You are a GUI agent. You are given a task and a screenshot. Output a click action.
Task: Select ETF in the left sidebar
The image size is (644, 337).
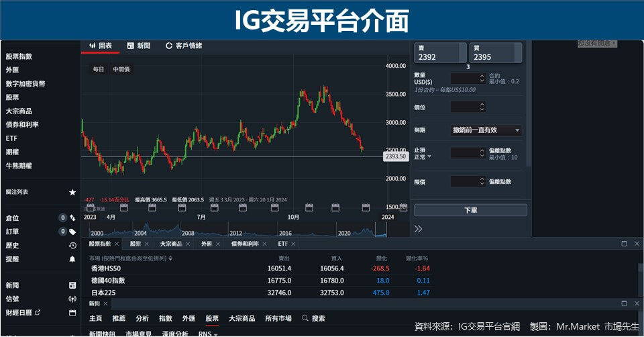click(x=11, y=138)
